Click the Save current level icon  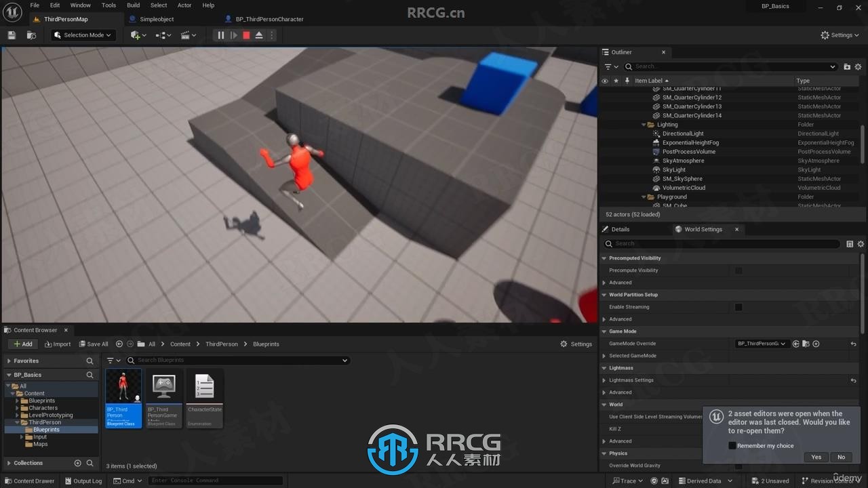click(x=12, y=35)
